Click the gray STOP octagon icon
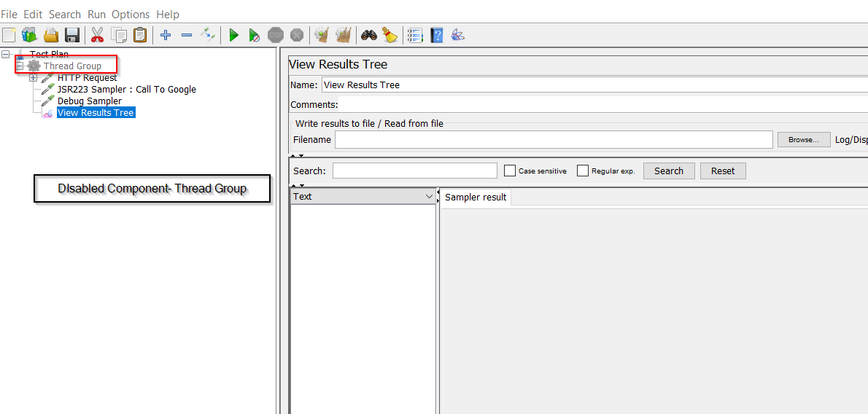 (x=276, y=36)
